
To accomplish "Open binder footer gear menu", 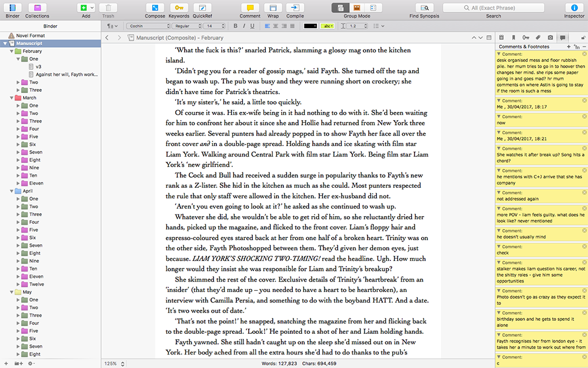I will (x=31, y=363).
